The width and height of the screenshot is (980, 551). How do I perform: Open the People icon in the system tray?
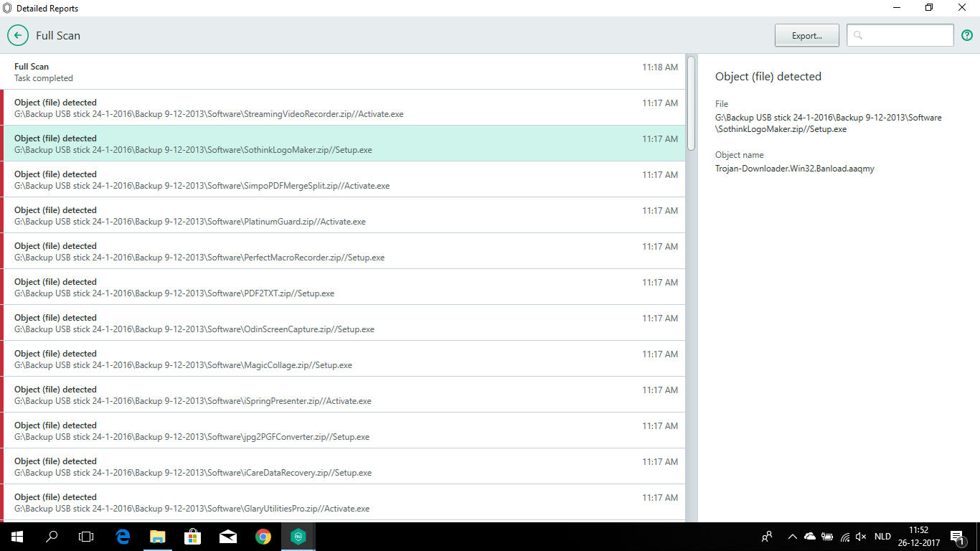pos(767,536)
